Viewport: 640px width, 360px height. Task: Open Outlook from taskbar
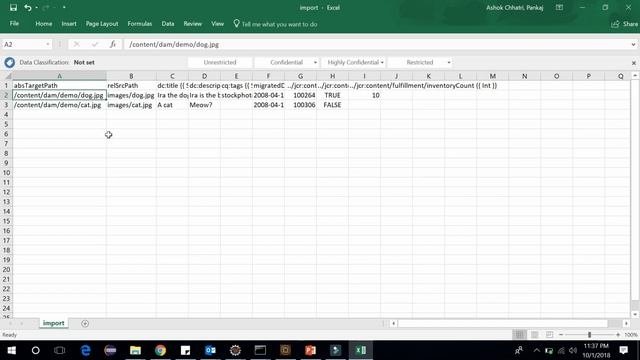[211, 350]
